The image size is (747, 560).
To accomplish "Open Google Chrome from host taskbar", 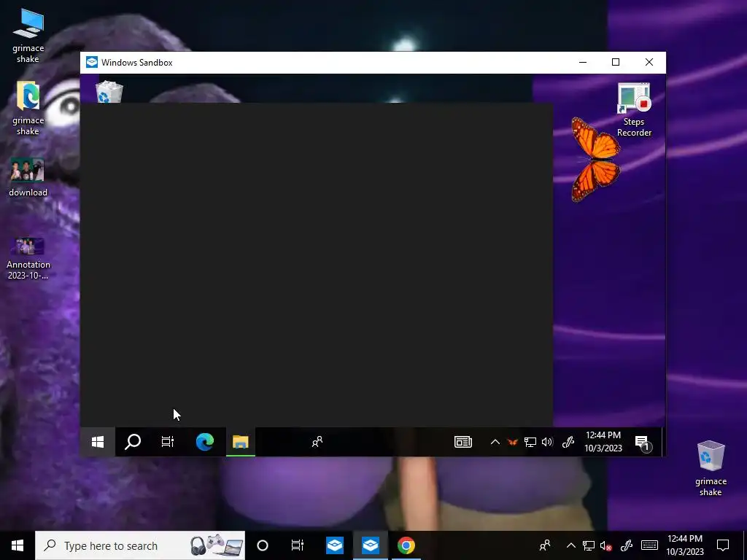I will [x=406, y=545].
